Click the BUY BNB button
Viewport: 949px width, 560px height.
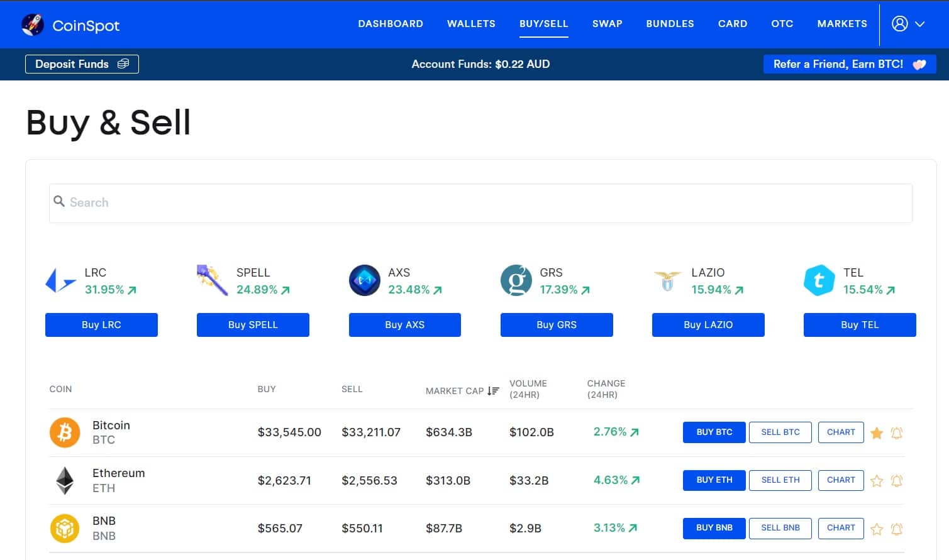pyautogui.click(x=714, y=528)
